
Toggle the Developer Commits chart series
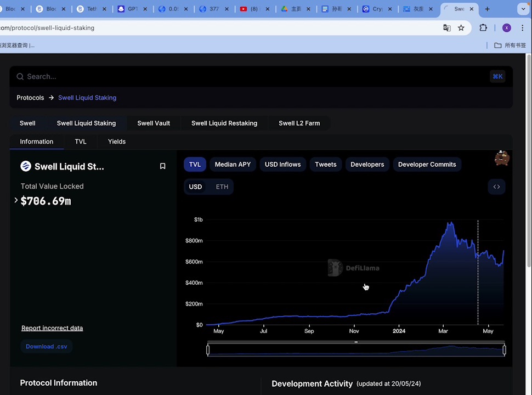(x=427, y=164)
